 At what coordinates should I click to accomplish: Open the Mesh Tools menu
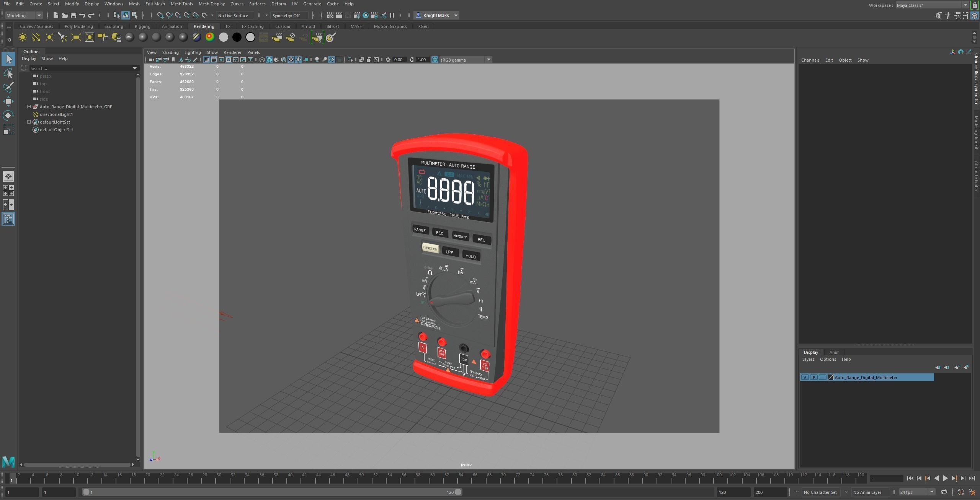[181, 4]
